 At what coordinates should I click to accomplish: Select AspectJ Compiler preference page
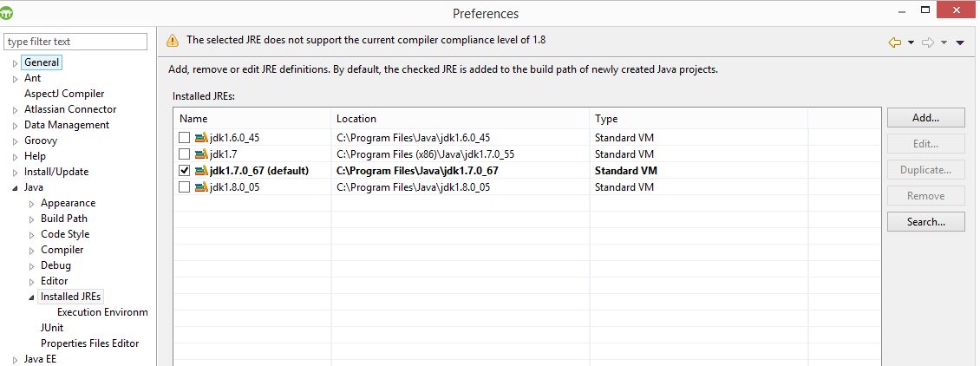(x=64, y=94)
